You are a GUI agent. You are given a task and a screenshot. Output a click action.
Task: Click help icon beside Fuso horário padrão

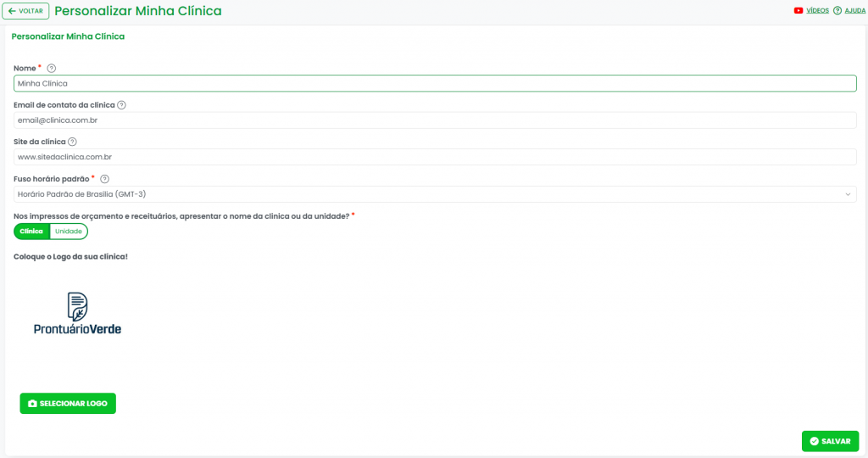click(x=105, y=179)
